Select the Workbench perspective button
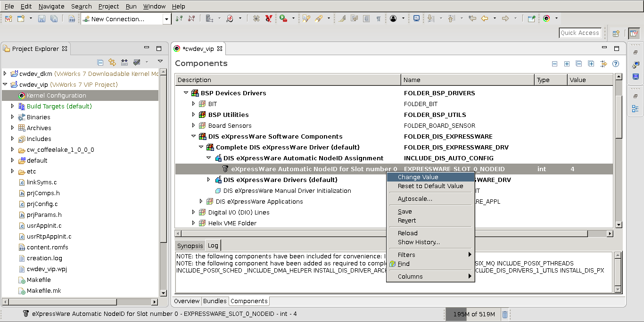644x322 pixels. click(634, 33)
